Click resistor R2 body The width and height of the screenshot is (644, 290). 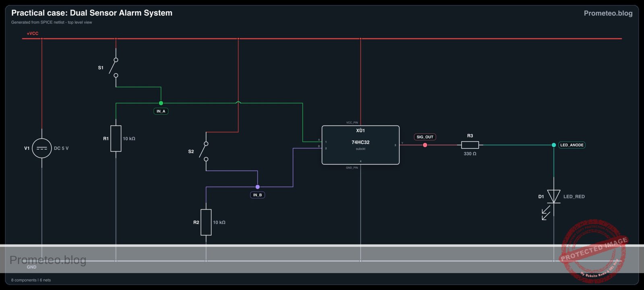(206, 222)
